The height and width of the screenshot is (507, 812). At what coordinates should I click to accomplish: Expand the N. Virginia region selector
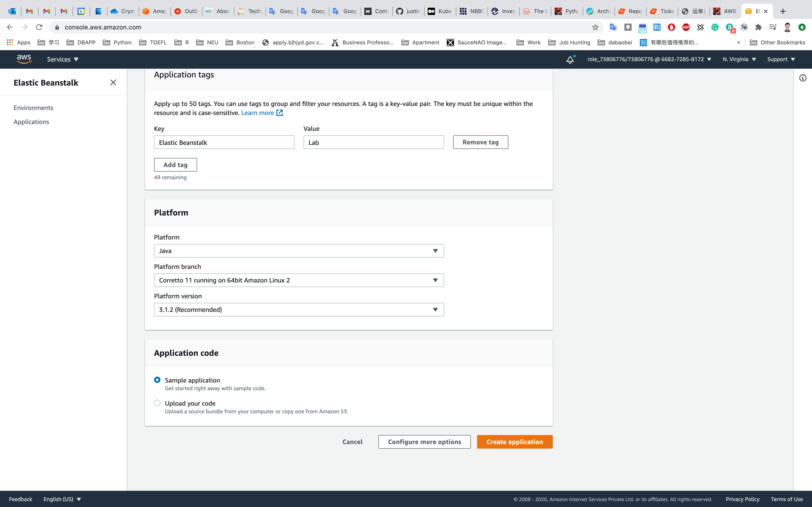tap(739, 59)
